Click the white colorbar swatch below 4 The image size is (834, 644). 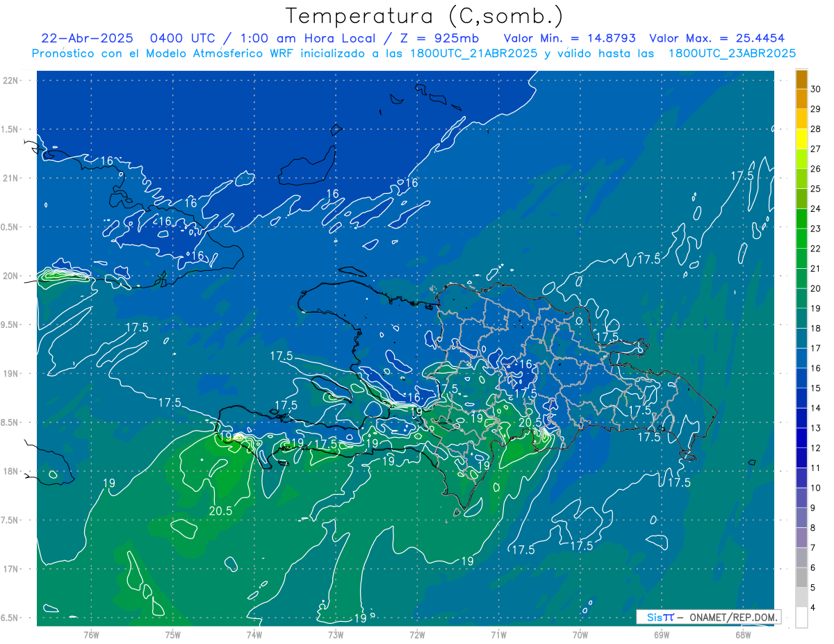pyautogui.click(x=801, y=618)
